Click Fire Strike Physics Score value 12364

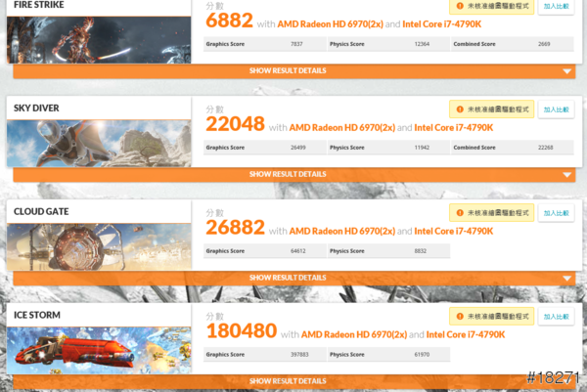pos(422,44)
